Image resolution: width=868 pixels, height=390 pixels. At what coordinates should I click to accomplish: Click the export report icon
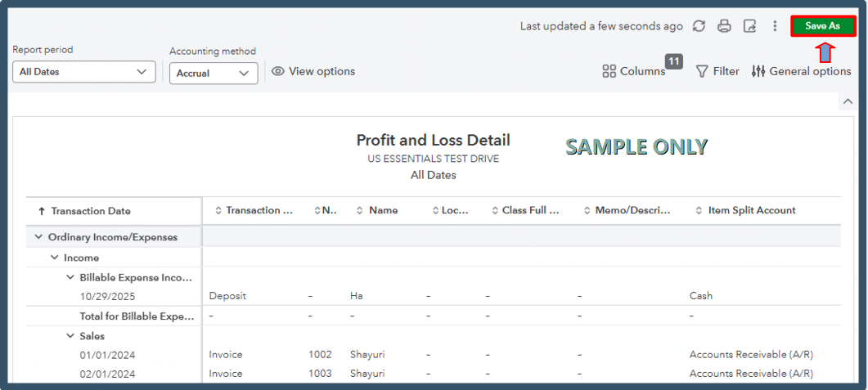pos(749,26)
